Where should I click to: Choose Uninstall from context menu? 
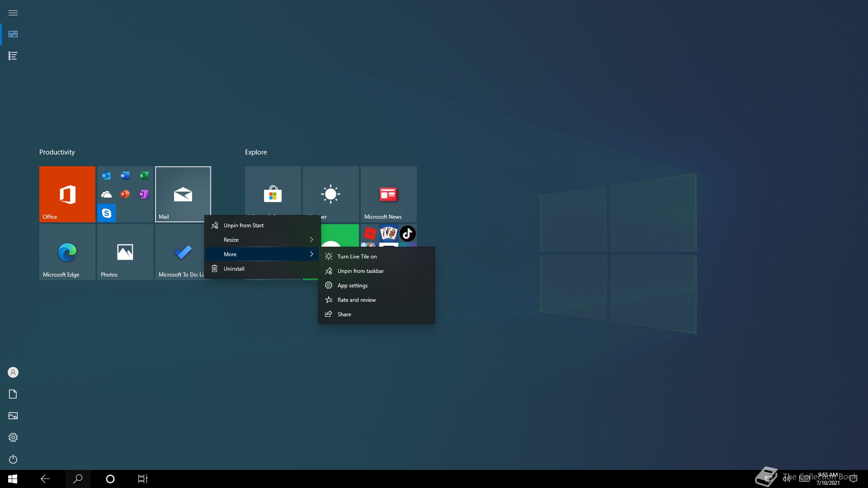(263, 269)
